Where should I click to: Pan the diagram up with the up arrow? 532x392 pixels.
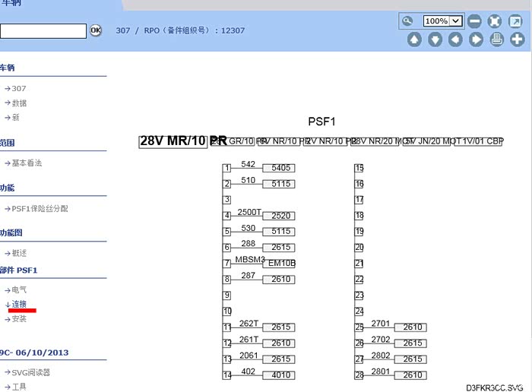(x=414, y=40)
